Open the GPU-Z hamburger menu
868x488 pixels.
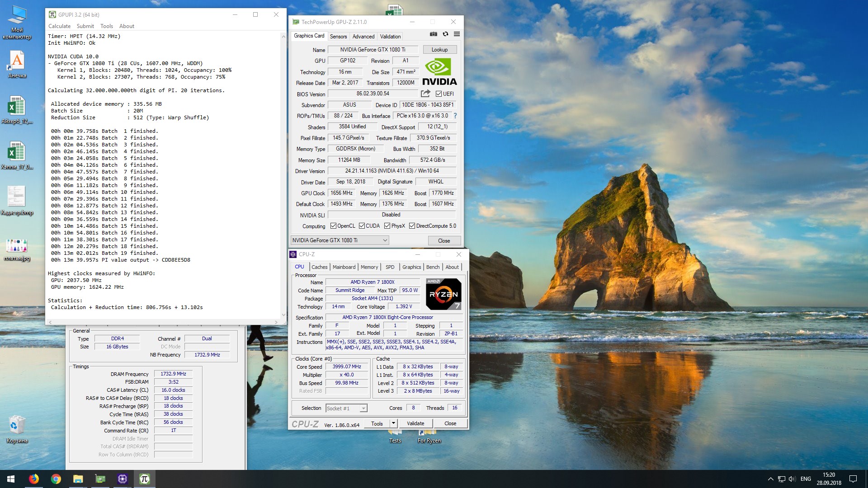457,34
